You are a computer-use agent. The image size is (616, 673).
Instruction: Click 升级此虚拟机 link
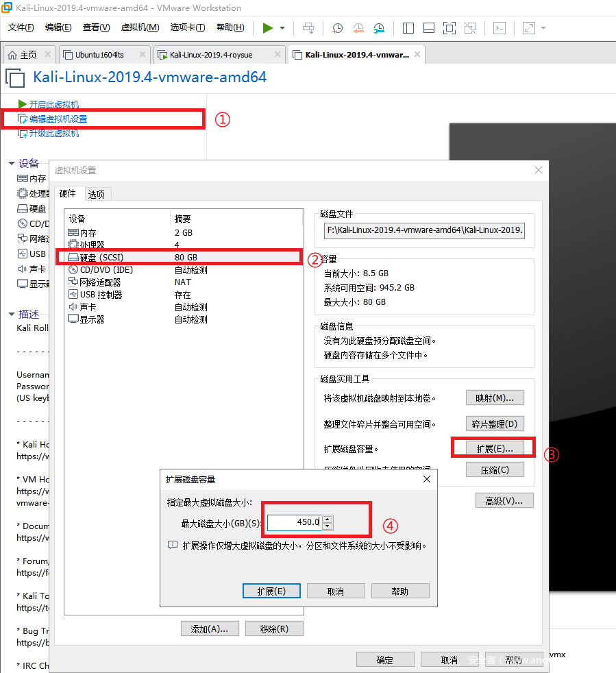pos(54,134)
